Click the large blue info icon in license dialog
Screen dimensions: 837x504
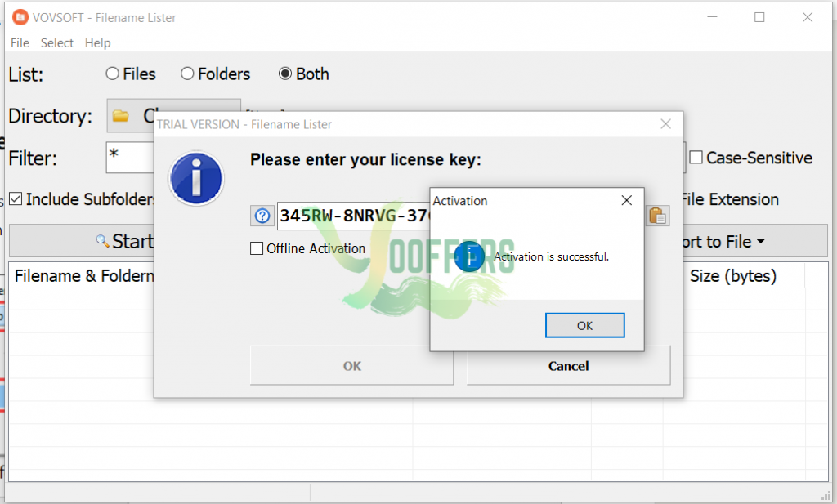196,179
